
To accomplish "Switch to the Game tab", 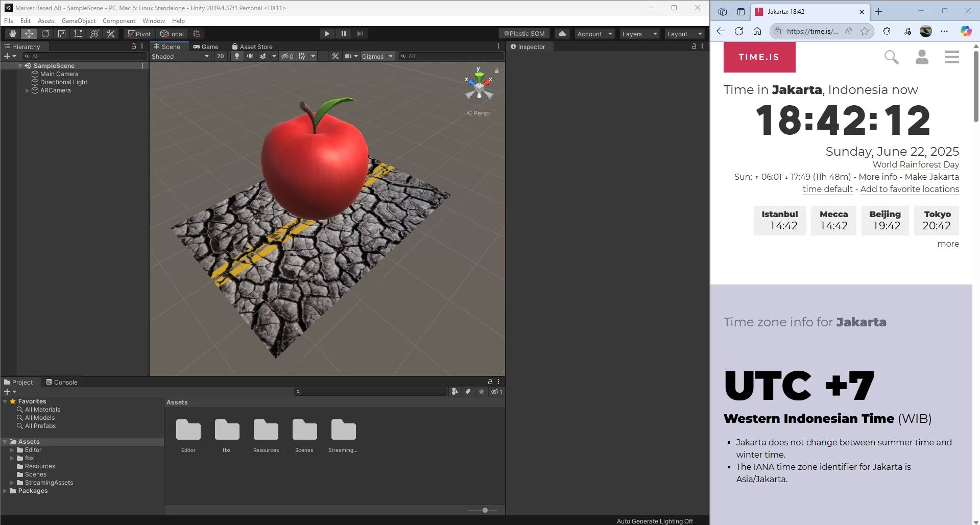I will click(206, 46).
